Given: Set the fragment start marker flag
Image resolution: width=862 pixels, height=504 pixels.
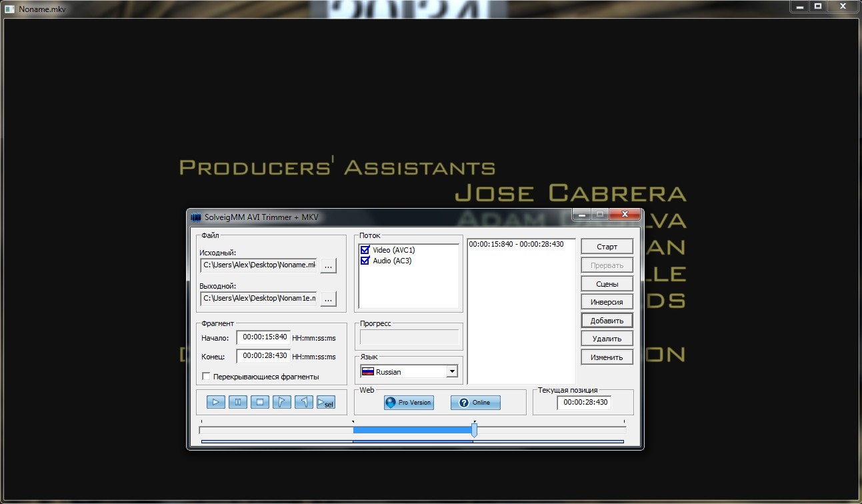Looking at the screenshot, I should point(282,402).
